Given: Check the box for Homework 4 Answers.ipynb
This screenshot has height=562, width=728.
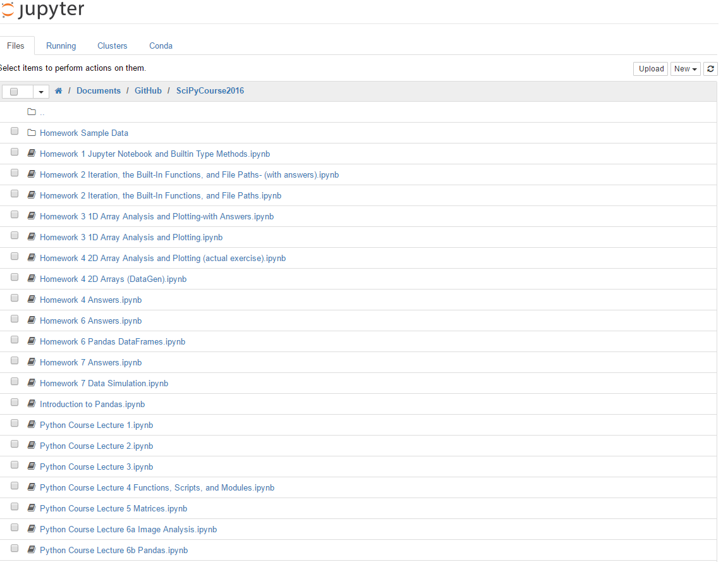Looking at the screenshot, I should (x=15, y=298).
